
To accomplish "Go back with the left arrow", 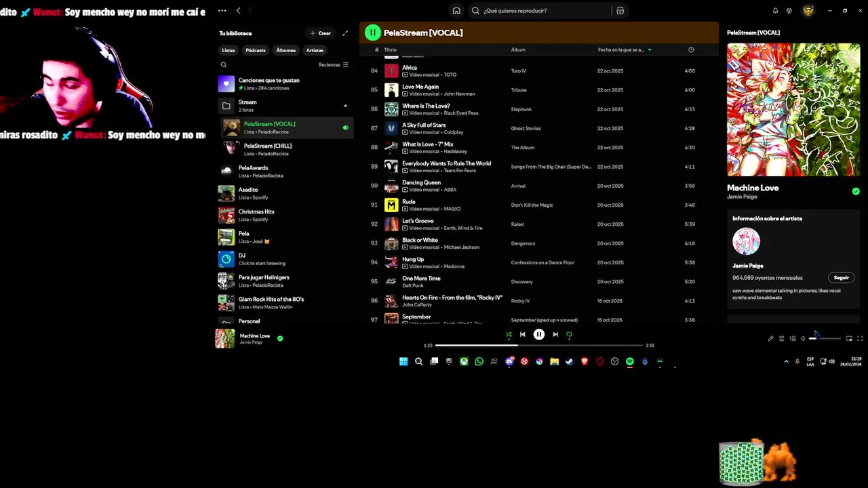I will pos(238,11).
